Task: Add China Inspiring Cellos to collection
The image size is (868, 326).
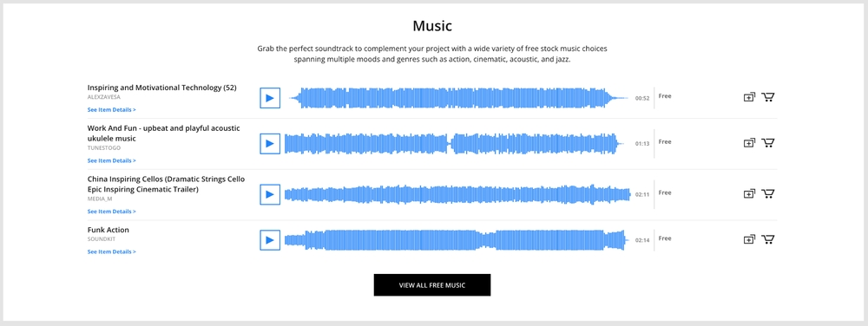Action: click(749, 194)
